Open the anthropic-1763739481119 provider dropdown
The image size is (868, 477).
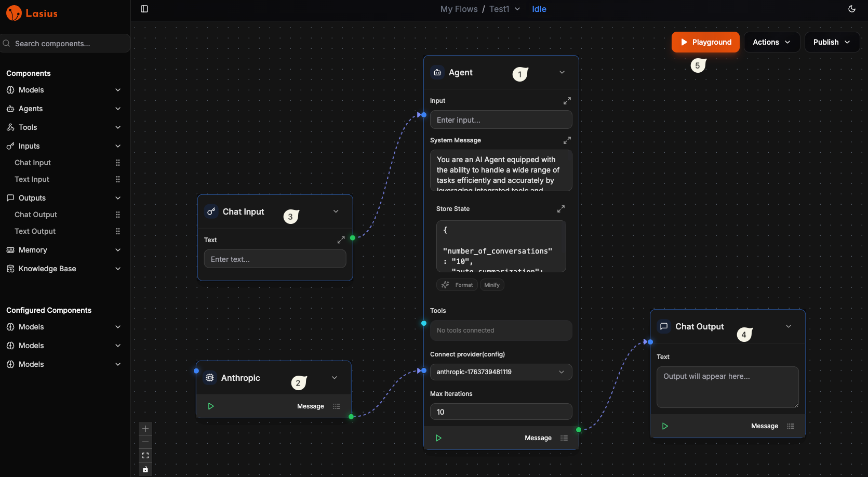pyautogui.click(x=500, y=372)
